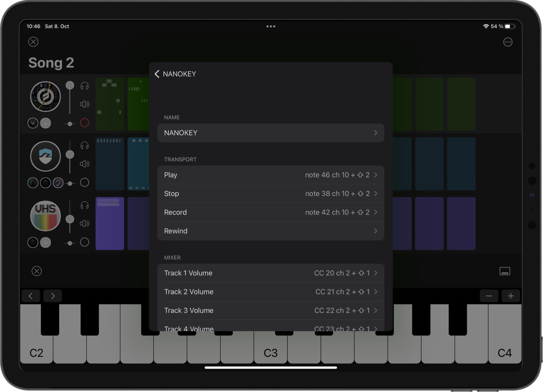Open the Record transport mapping
The image size is (543, 392).
point(271,212)
